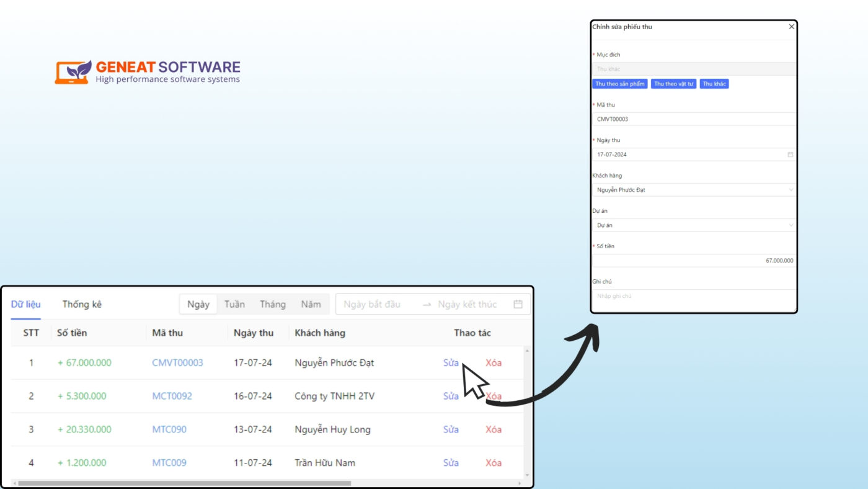Click the Ngày thu column header
The height and width of the screenshot is (489, 868).
(x=254, y=333)
